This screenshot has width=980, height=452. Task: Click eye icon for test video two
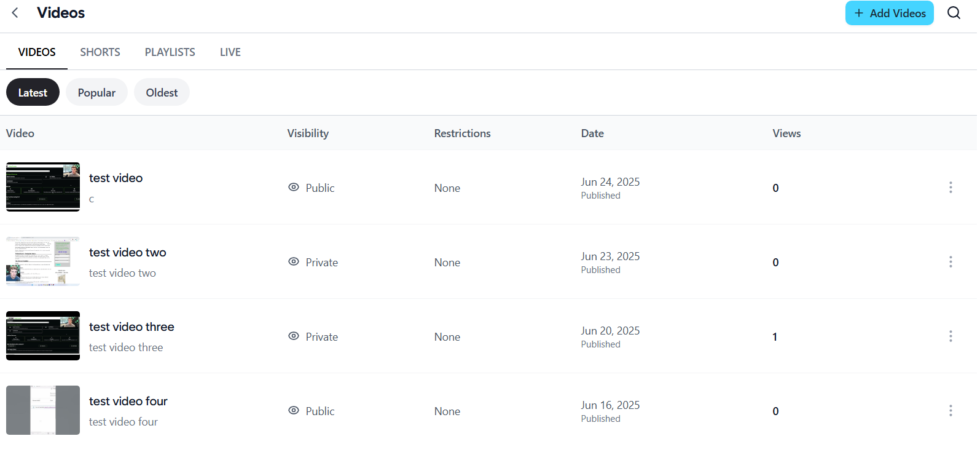294,262
